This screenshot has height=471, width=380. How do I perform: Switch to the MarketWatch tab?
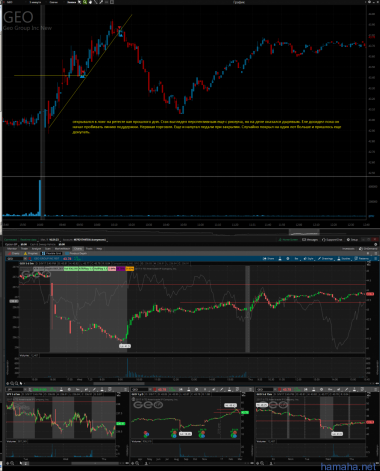pyautogui.click(x=62, y=249)
